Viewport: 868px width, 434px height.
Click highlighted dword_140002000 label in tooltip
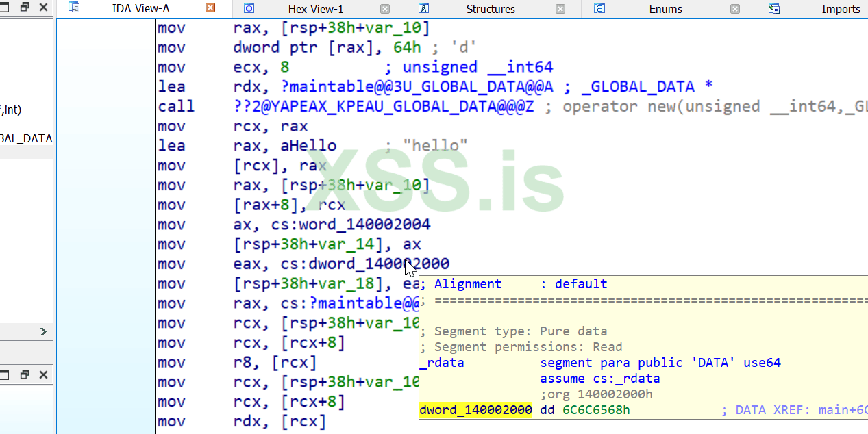(475, 410)
